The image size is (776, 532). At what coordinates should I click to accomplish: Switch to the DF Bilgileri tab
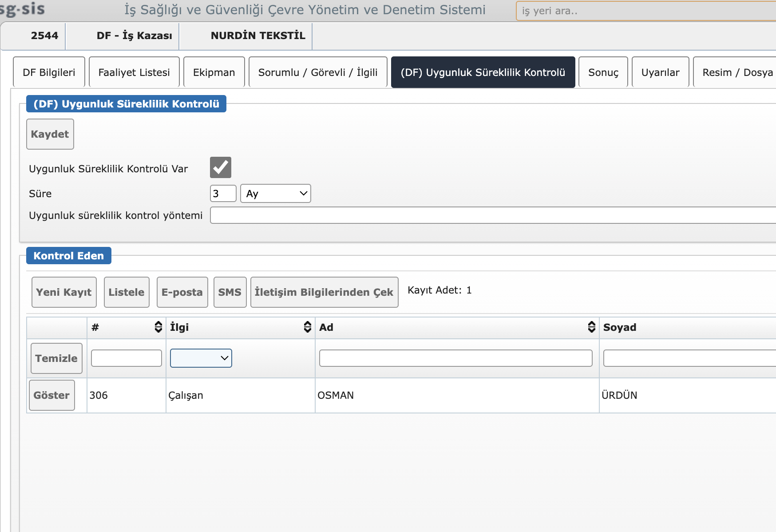[49, 72]
